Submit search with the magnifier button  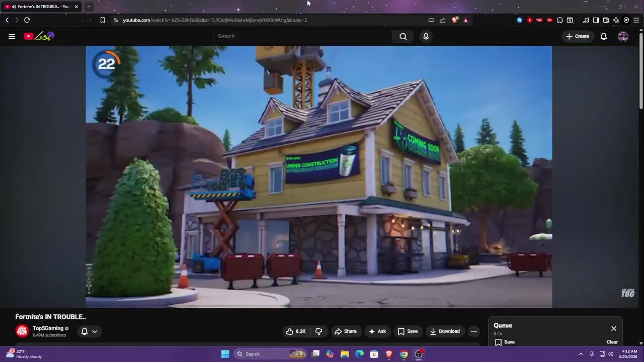(x=403, y=36)
